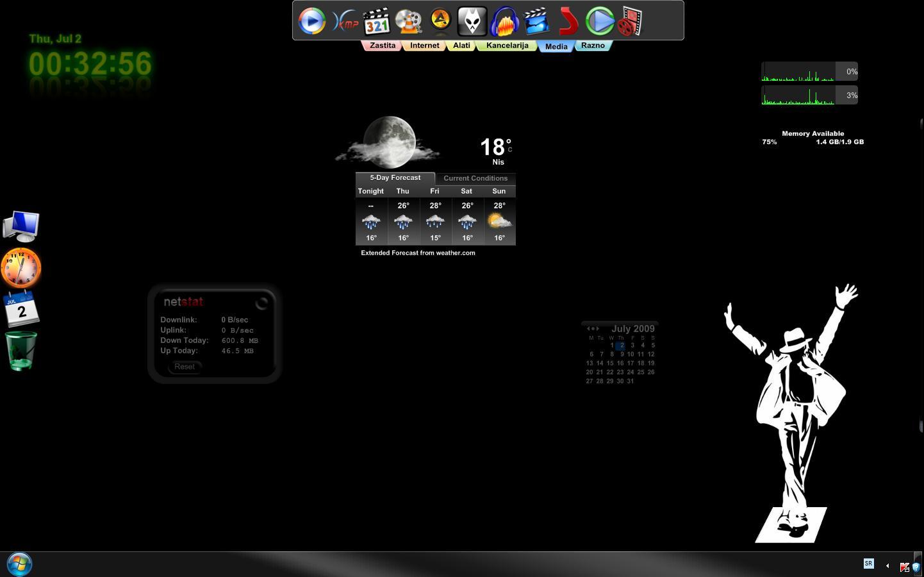Open the Jul 2 calendar desktop icon
924x577 pixels.
click(21, 308)
